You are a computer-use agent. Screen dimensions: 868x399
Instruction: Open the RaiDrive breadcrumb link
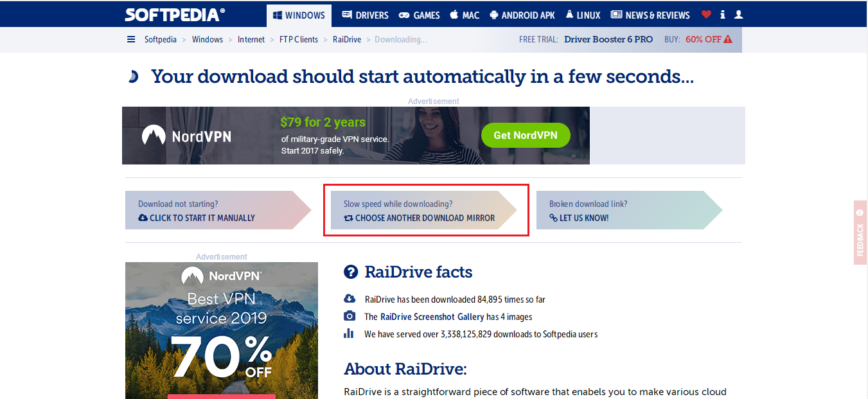pyautogui.click(x=347, y=39)
